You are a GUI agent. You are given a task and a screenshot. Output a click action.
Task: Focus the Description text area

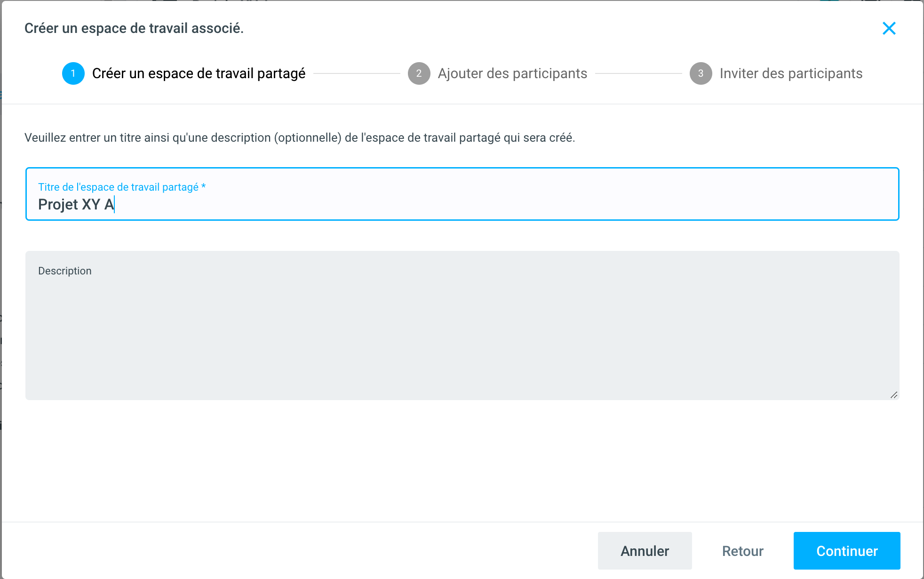coord(462,334)
